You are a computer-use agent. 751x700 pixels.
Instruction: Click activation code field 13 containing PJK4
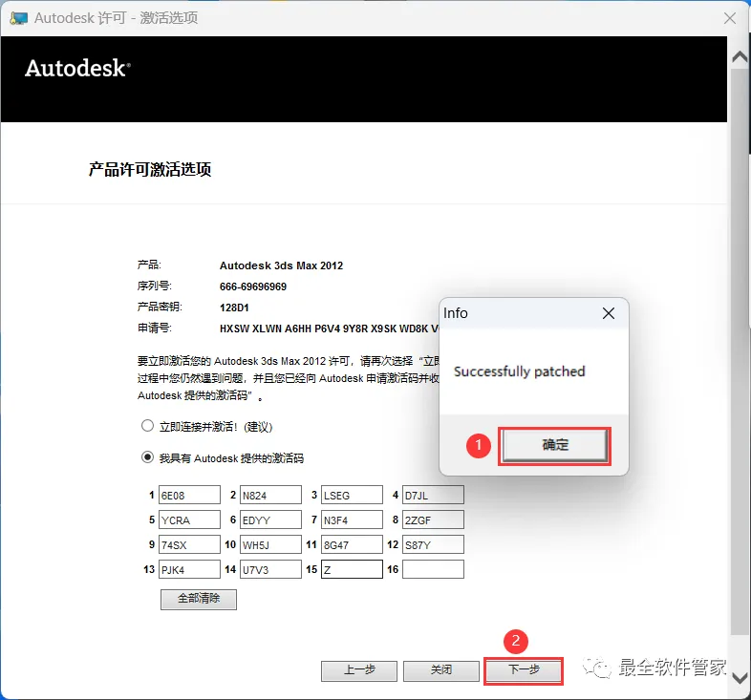click(189, 570)
